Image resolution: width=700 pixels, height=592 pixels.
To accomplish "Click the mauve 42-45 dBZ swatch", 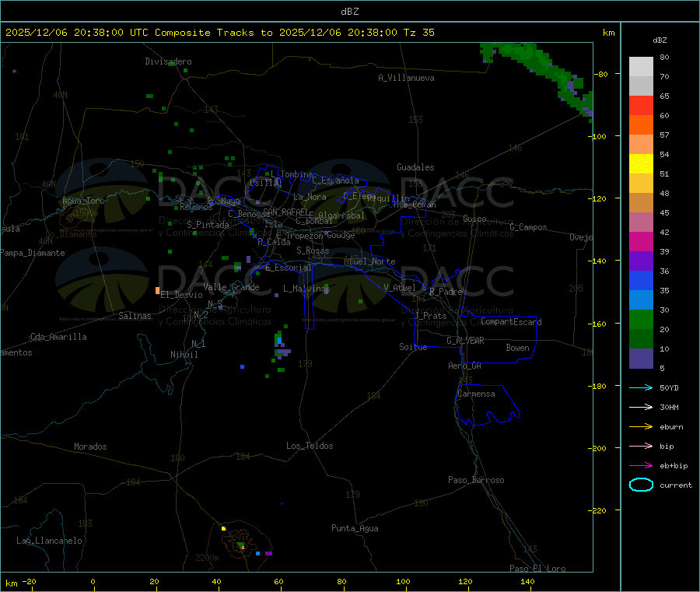I will [x=641, y=222].
